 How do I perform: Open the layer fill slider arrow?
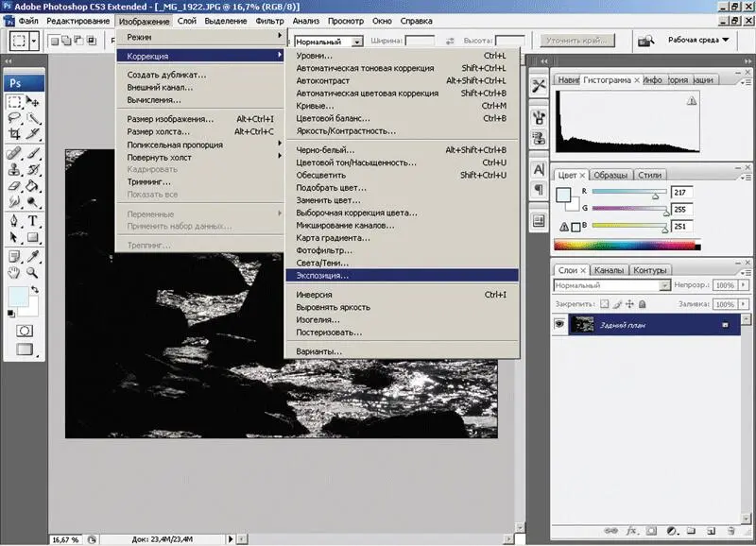point(744,304)
